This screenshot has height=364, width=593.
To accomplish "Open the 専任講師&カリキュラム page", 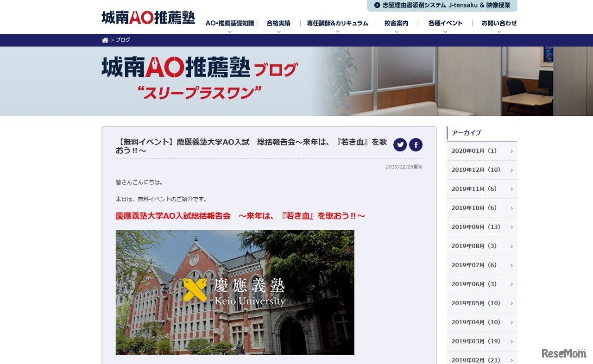I will pyautogui.click(x=336, y=23).
